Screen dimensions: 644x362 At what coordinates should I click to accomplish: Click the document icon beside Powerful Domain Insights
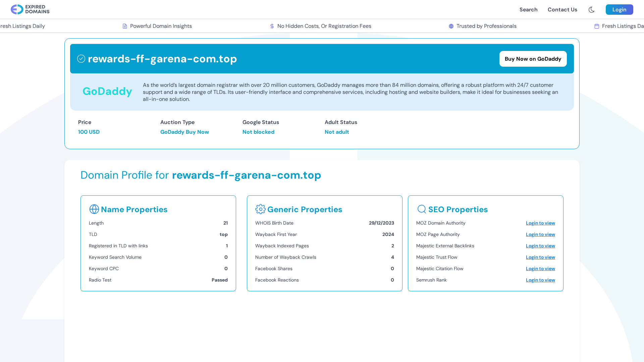125,26
